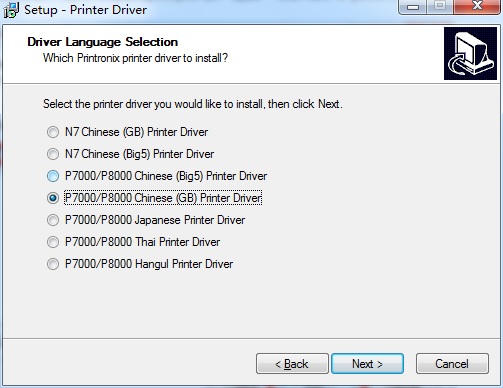Click the Next button
This screenshot has width=503, height=388.
click(x=367, y=364)
